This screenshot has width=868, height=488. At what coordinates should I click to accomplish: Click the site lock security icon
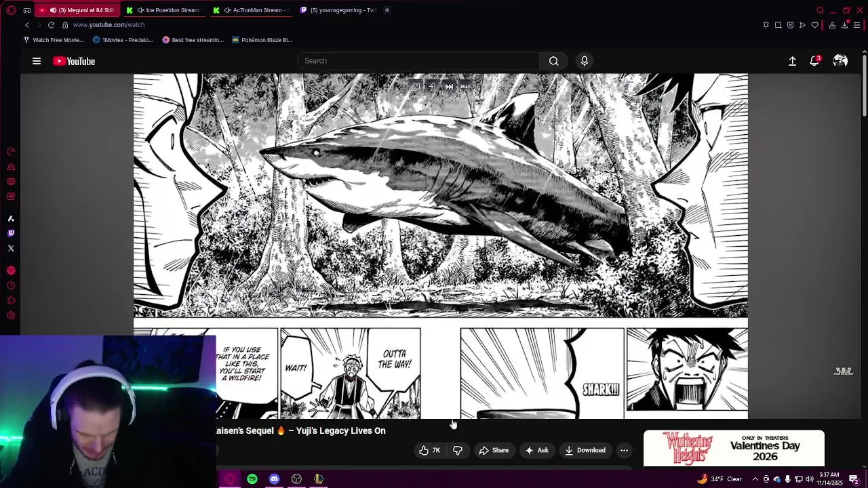[x=65, y=25]
